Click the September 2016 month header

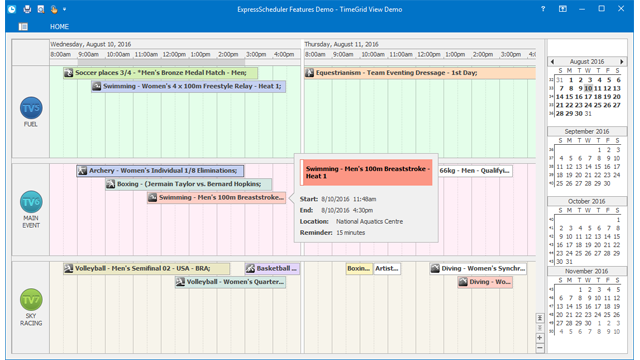(587, 131)
